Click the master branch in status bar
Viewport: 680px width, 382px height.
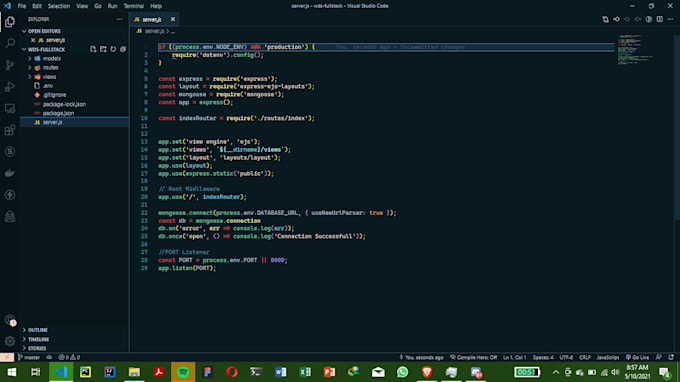coord(29,357)
